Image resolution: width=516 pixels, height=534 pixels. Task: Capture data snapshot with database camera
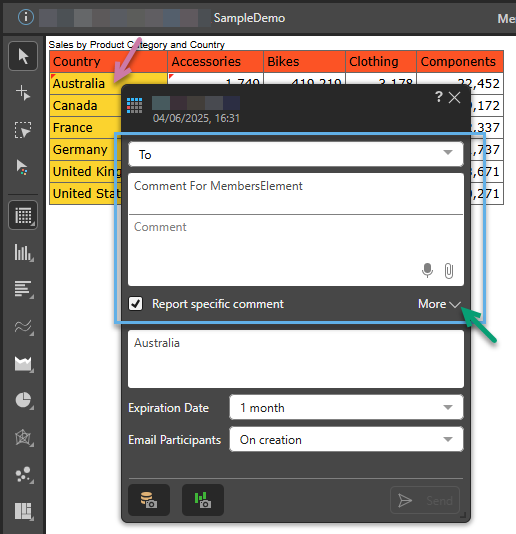(149, 500)
